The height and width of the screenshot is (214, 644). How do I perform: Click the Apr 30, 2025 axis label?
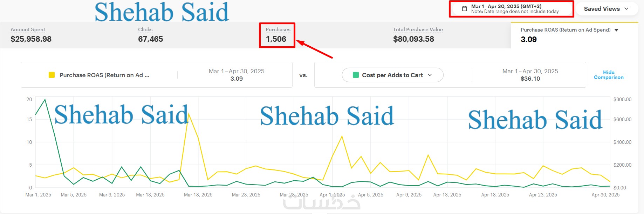click(605, 195)
